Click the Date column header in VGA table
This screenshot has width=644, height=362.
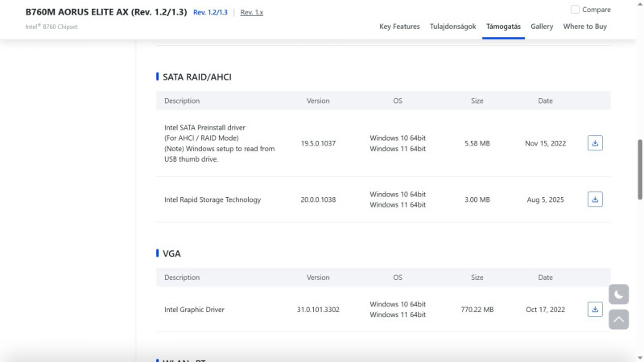pos(545,278)
